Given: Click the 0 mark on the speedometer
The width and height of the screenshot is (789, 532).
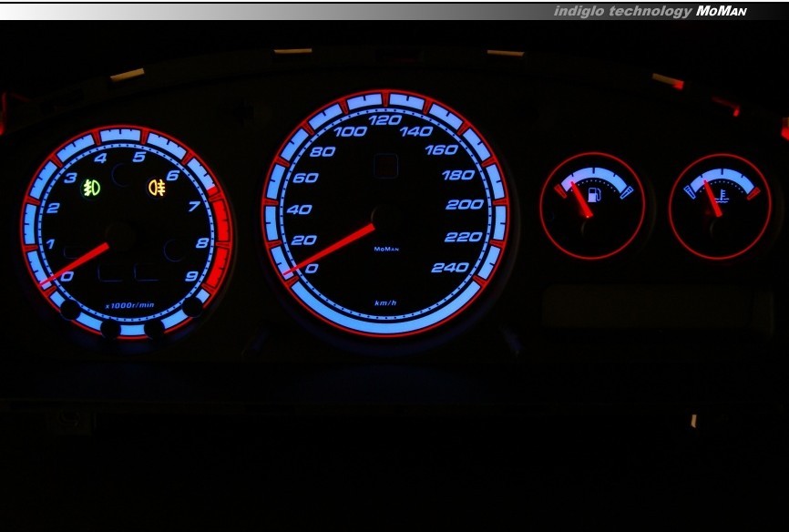Looking at the screenshot, I should pyautogui.click(x=313, y=268).
